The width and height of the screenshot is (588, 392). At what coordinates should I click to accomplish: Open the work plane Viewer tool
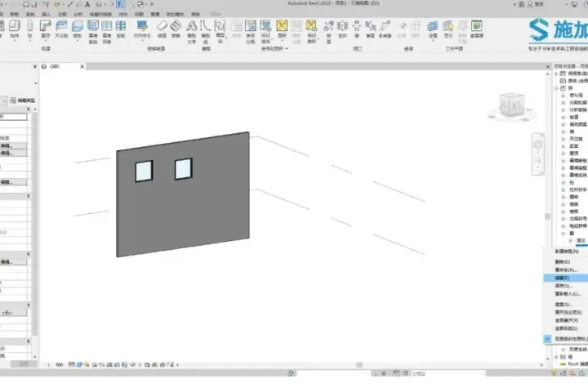tap(477, 29)
